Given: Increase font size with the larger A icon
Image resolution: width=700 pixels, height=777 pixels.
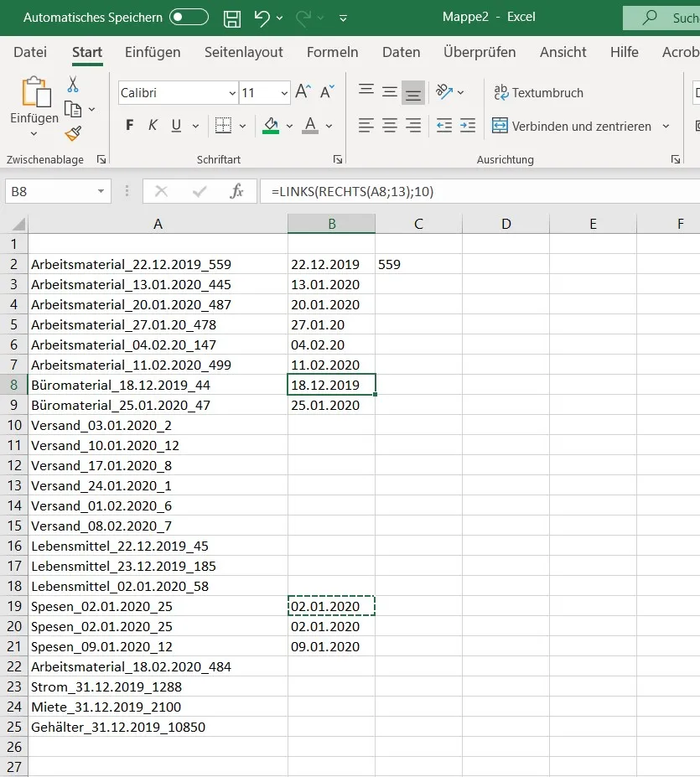Looking at the screenshot, I should [303, 92].
